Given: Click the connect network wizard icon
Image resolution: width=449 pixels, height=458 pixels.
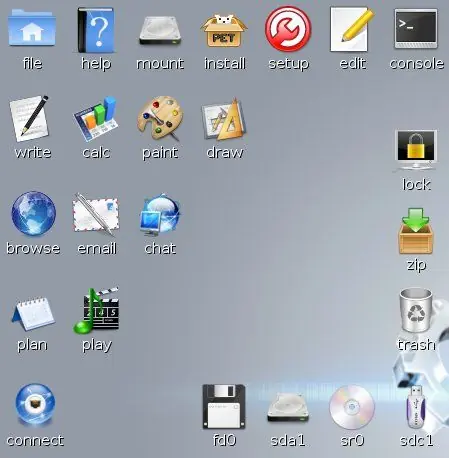Looking at the screenshot, I should [35, 404].
